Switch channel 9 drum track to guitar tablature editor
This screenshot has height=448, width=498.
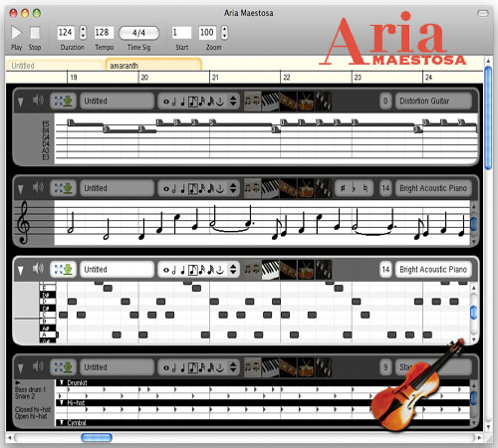tap(288, 367)
